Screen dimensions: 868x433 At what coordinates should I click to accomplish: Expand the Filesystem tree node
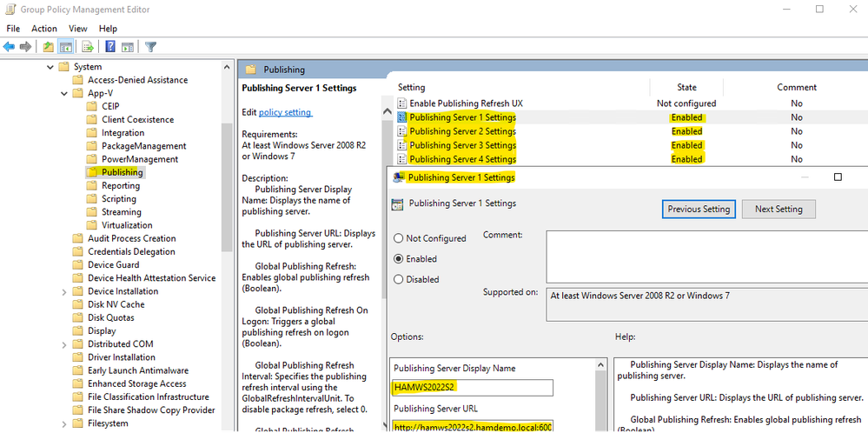tap(64, 423)
